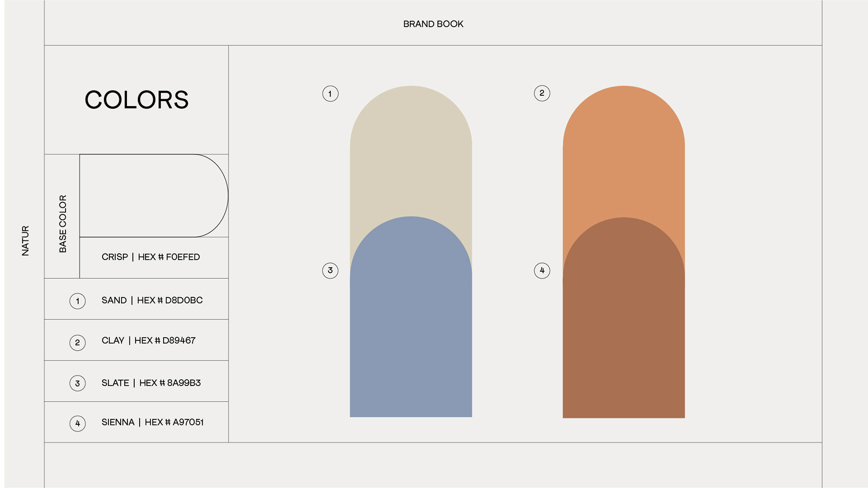
Task: Select the SAND HEX D8D0BC text
Action: [x=152, y=300]
